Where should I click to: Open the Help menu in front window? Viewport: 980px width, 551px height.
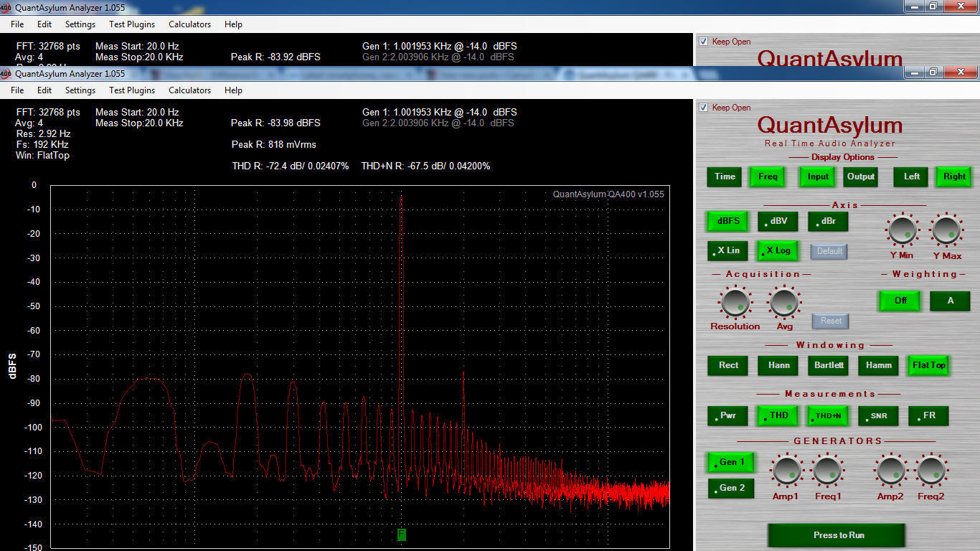[233, 90]
